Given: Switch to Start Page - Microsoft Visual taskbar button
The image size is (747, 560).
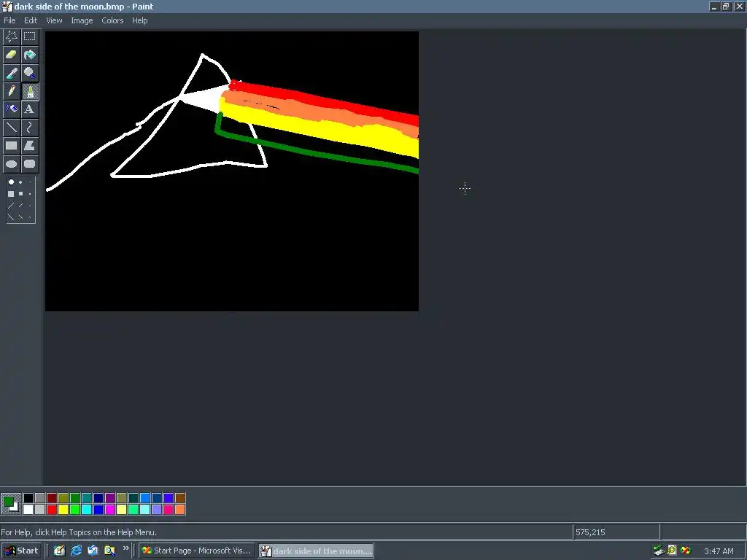Looking at the screenshot, I should click(x=196, y=551).
